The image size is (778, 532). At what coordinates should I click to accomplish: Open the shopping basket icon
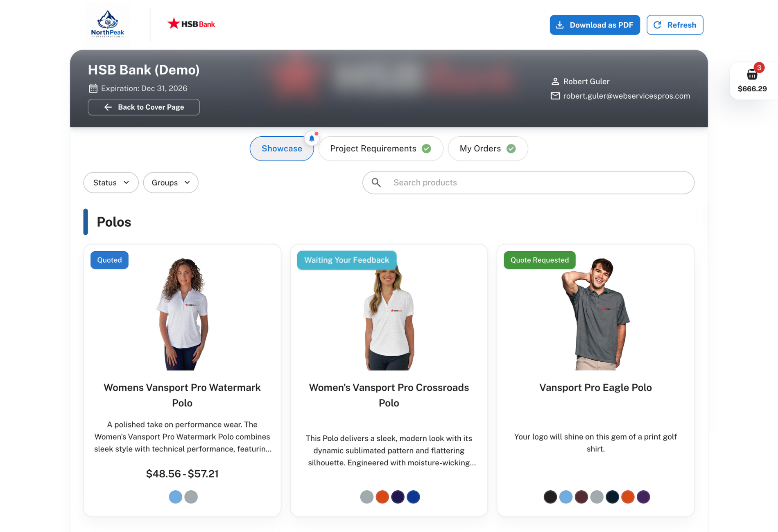(x=752, y=74)
